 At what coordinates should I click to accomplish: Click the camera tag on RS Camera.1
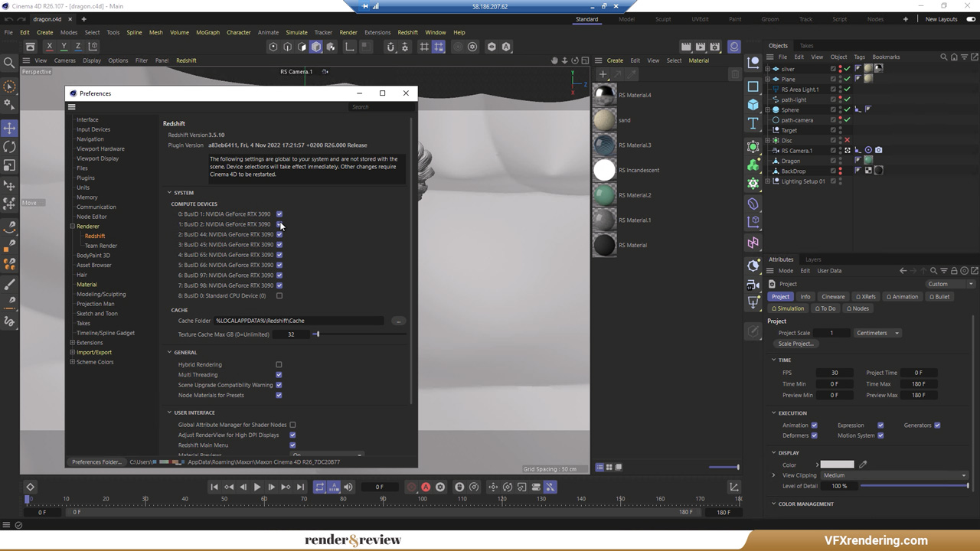878,151
